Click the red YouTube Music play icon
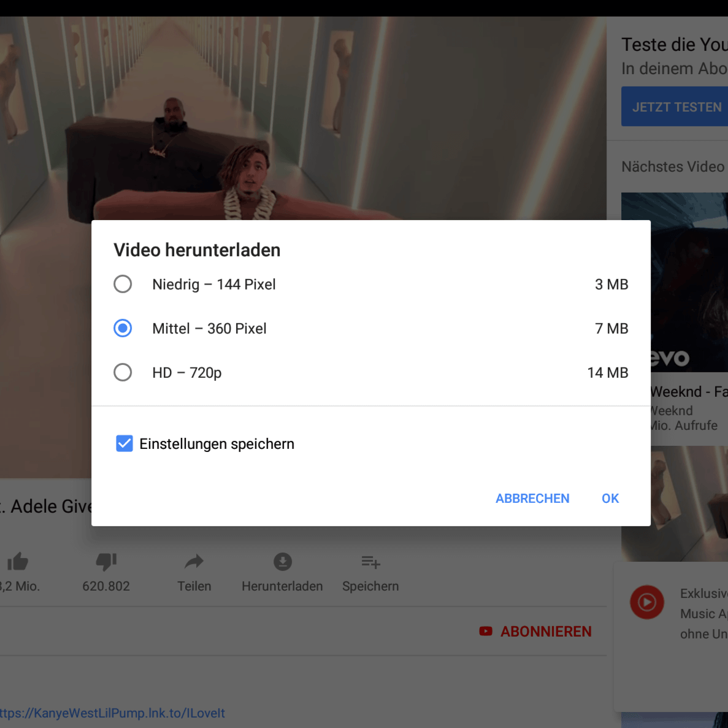The height and width of the screenshot is (728, 728). coord(647,602)
